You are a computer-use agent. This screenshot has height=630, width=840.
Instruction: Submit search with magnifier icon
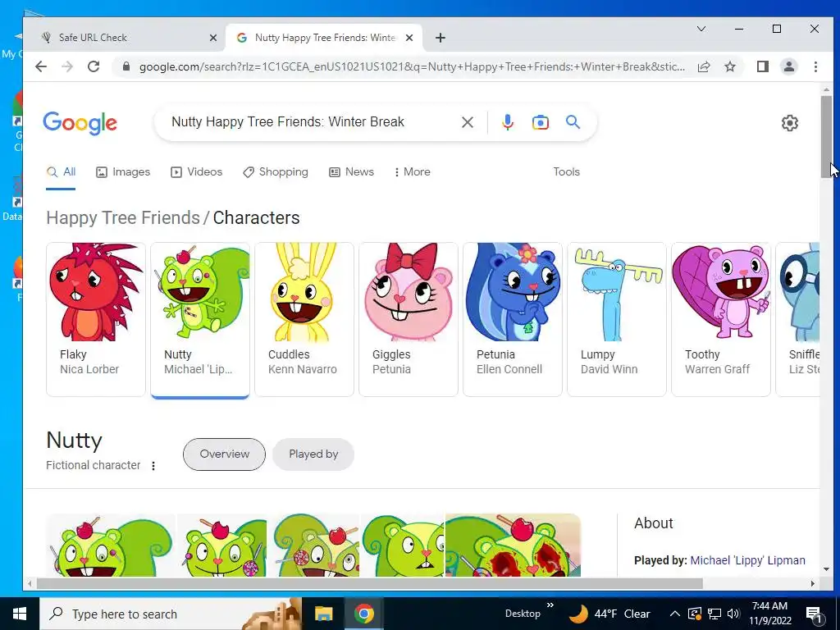pos(573,122)
